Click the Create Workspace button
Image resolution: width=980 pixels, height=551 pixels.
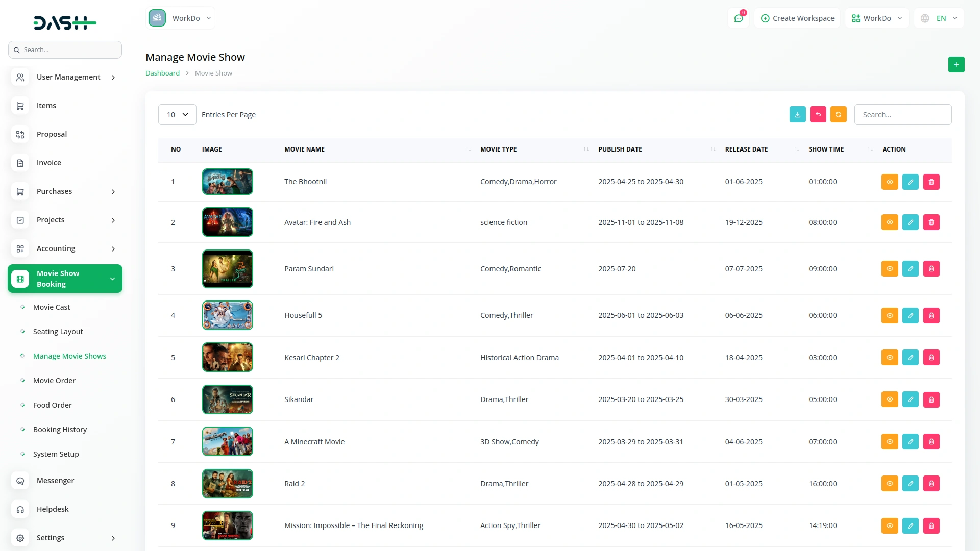tap(797, 18)
